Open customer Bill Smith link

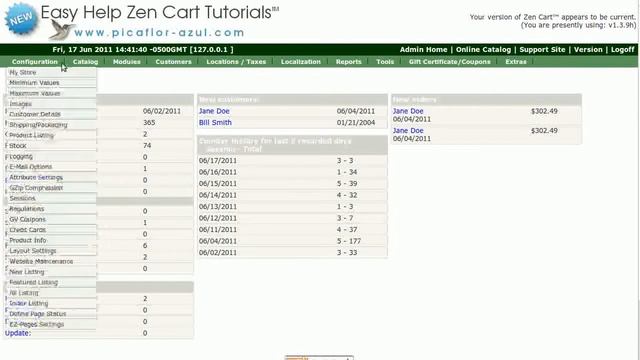(215, 122)
